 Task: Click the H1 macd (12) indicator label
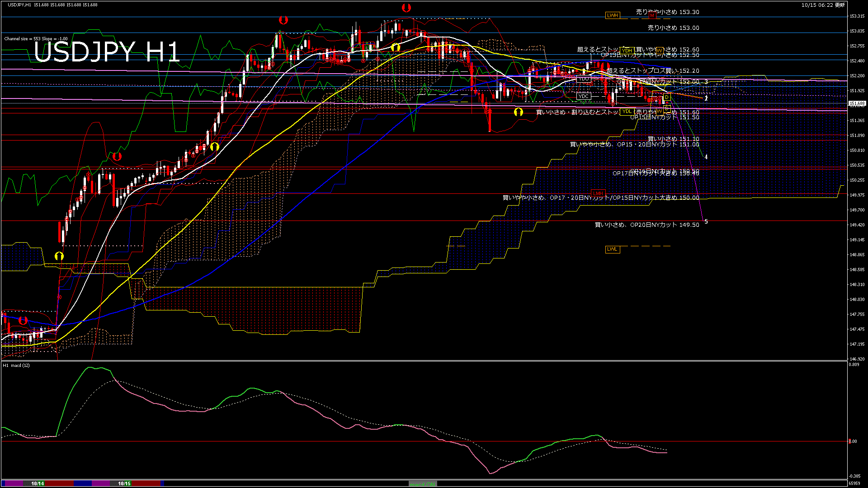click(x=16, y=365)
